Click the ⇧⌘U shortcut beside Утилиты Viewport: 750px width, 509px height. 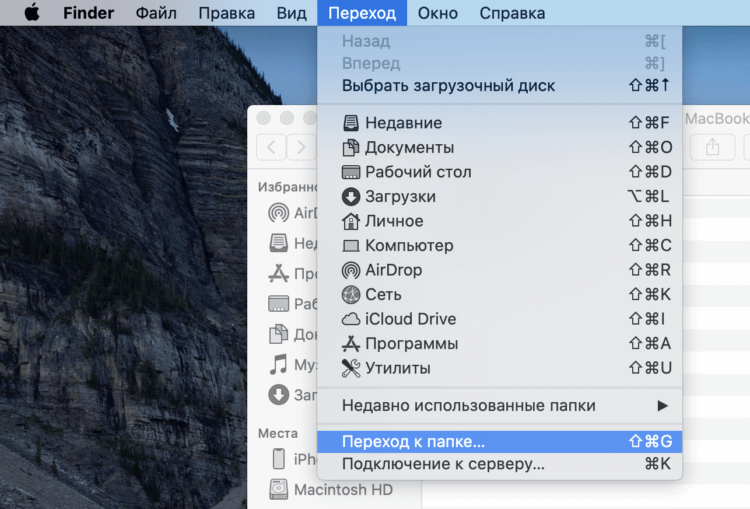click(x=650, y=368)
